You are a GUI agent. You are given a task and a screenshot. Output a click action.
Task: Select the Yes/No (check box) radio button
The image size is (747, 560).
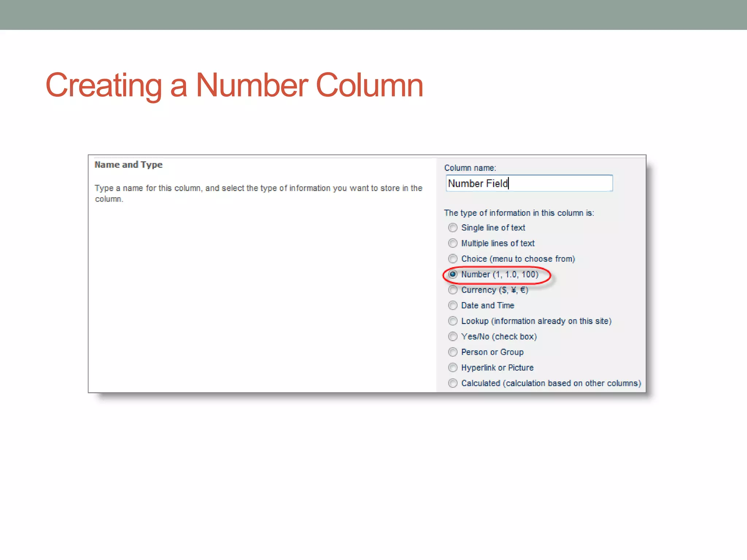point(453,337)
